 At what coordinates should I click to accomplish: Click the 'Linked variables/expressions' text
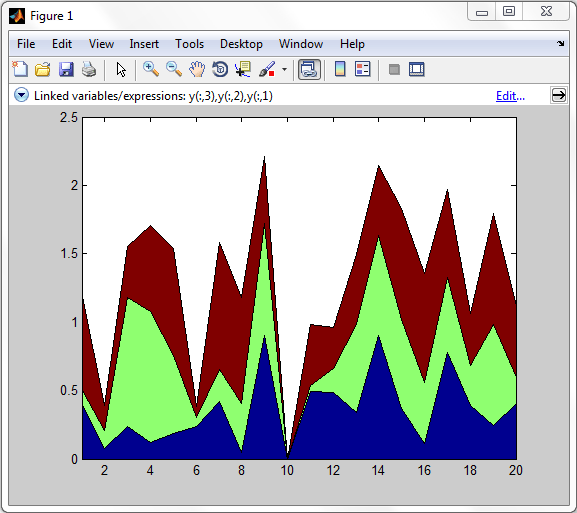(109, 96)
